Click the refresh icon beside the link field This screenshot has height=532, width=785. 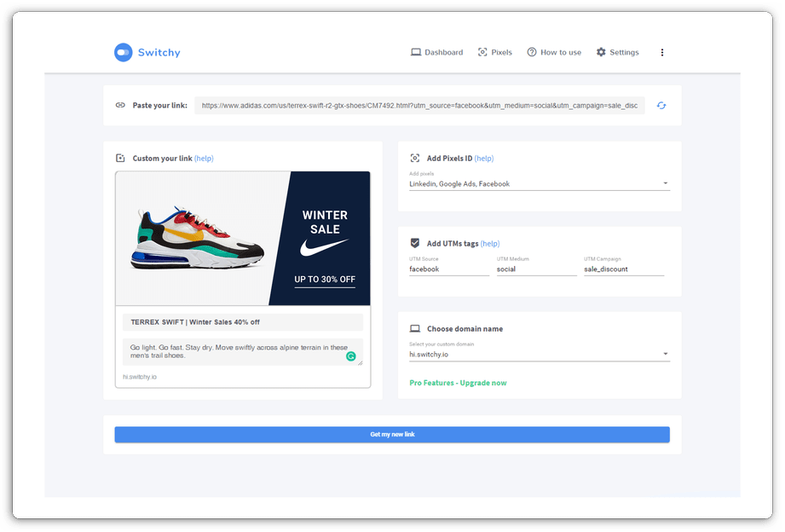pos(661,105)
